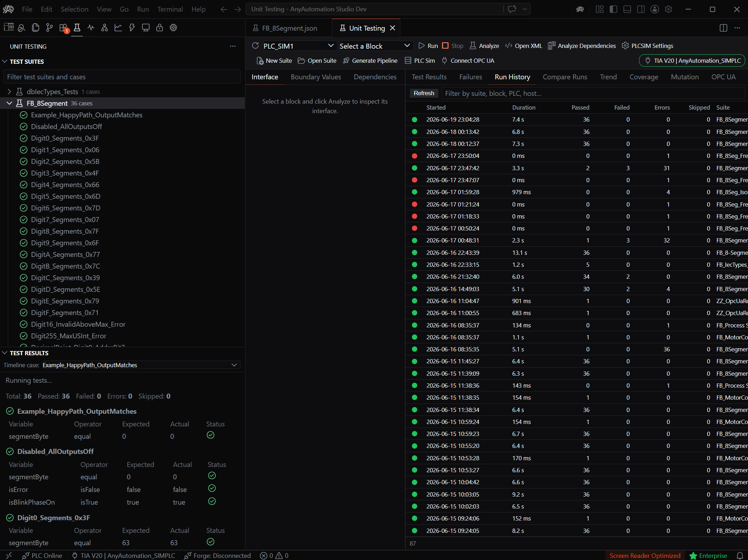This screenshot has width=748, height=560.
Task: Switch to the Compare Runs tab
Action: coord(565,77)
